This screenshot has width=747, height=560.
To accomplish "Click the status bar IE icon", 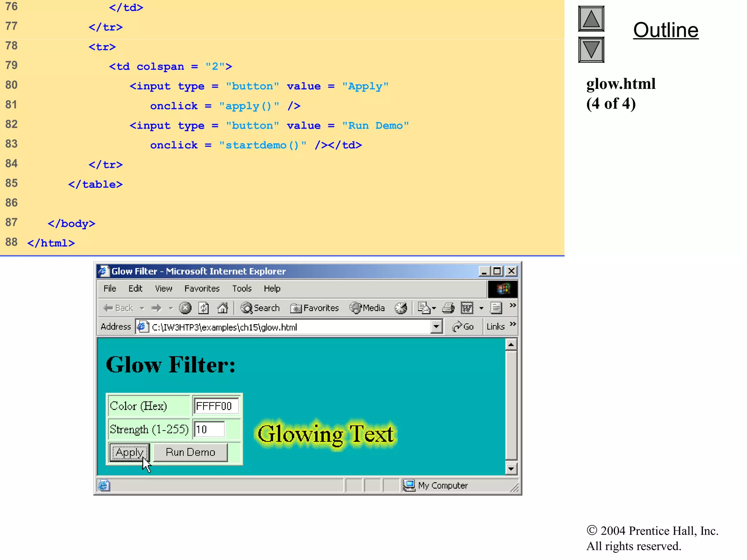I will [104, 486].
